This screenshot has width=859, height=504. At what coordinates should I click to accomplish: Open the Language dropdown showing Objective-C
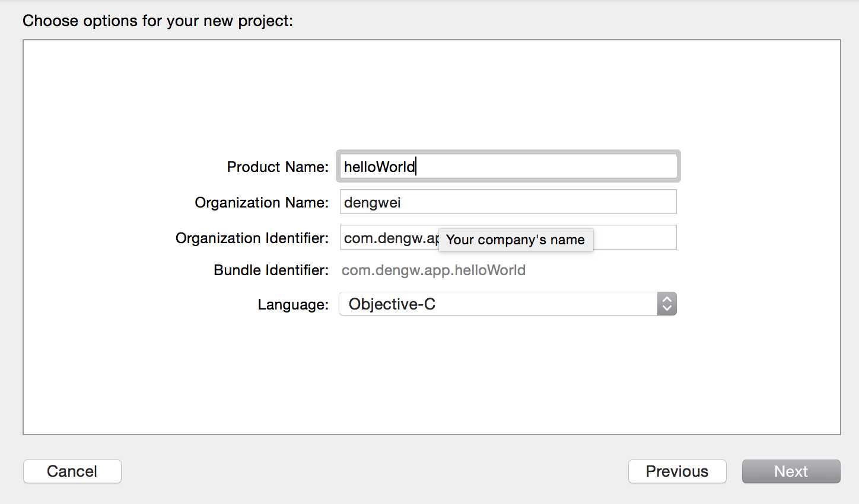click(498, 304)
